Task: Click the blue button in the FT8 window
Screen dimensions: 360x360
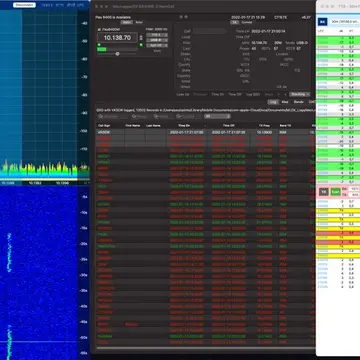Action: click(322, 22)
